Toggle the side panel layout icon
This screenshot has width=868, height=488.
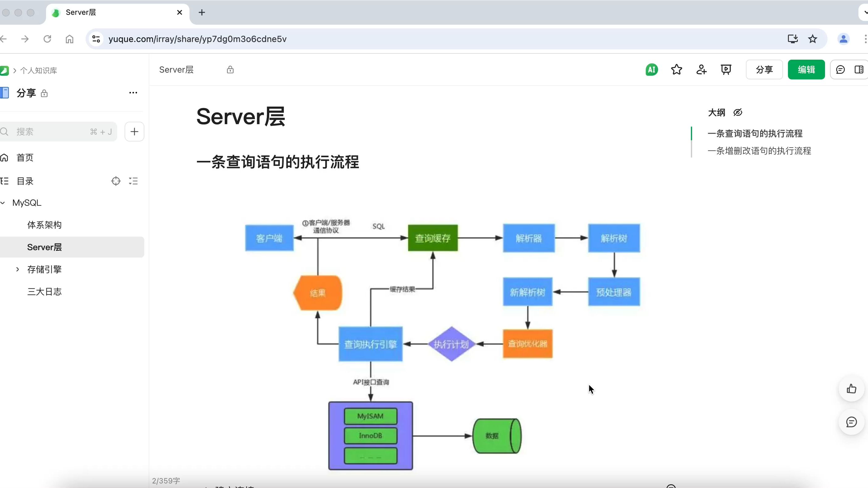pyautogui.click(x=859, y=70)
